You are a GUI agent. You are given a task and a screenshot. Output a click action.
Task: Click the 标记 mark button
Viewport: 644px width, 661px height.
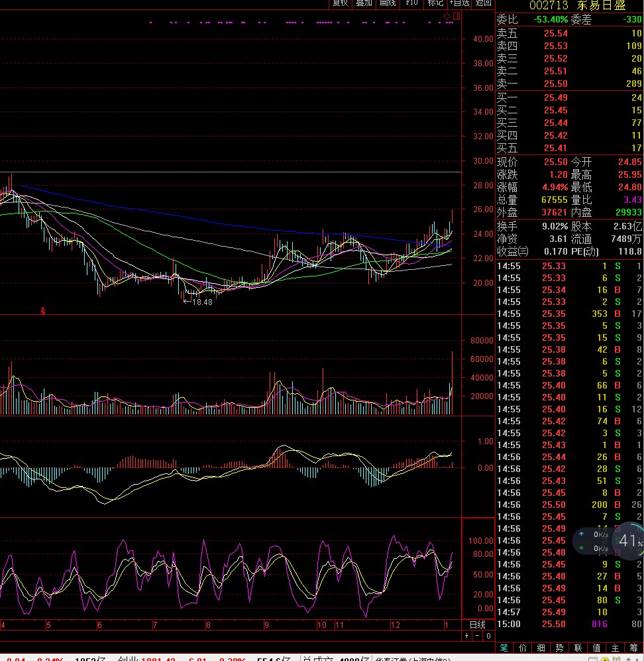(x=435, y=3)
